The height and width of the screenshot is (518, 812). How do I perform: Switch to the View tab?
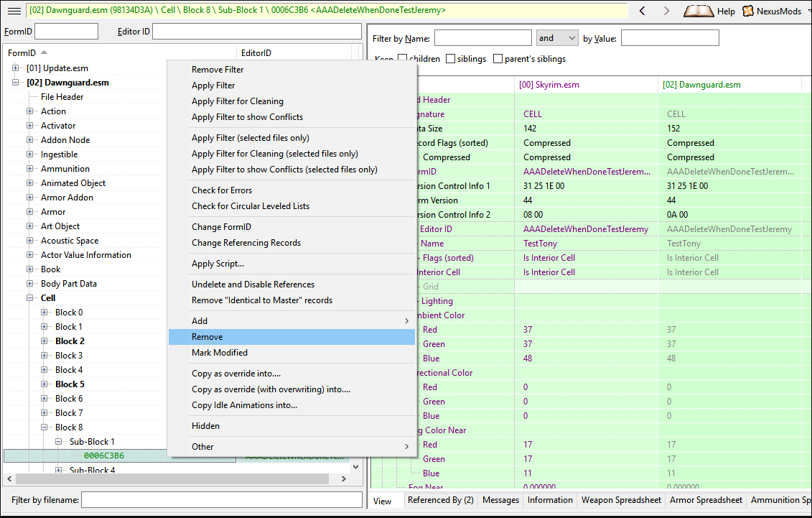[x=382, y=501]
